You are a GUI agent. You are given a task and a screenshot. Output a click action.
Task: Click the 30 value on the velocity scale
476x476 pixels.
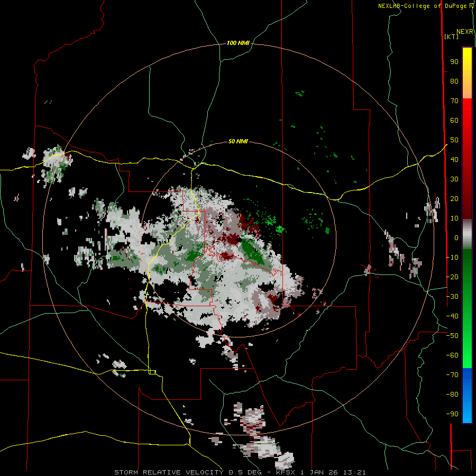click(454, 179)
